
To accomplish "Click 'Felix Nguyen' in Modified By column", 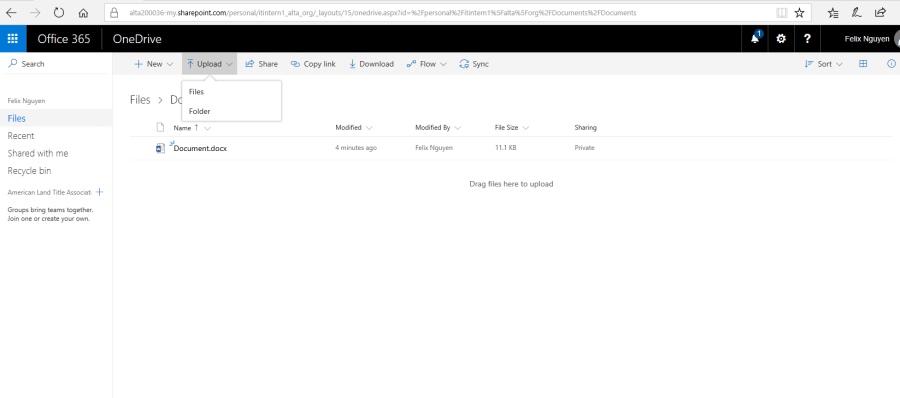I will (434, 148).
